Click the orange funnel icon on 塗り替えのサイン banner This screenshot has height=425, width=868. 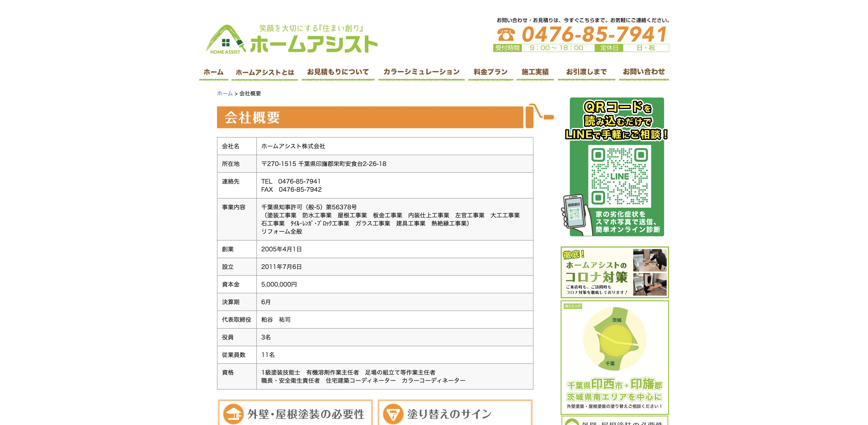393,414
